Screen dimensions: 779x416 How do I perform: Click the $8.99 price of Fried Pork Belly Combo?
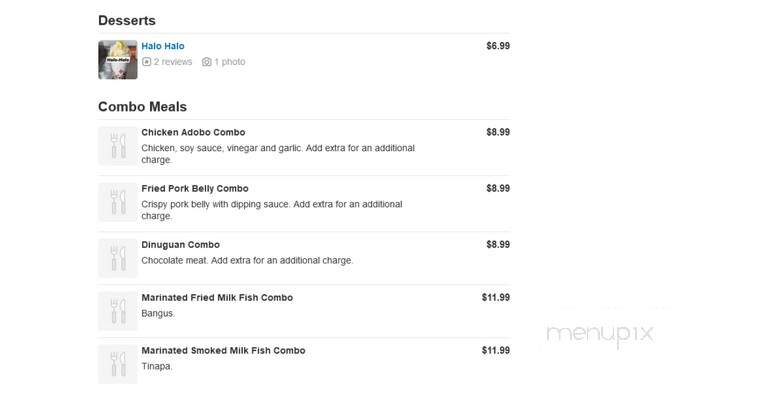click(498, 188)
